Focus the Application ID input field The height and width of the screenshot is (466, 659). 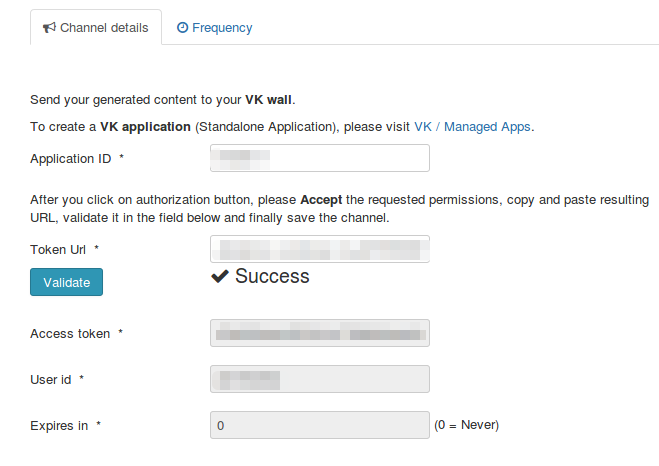320,158
